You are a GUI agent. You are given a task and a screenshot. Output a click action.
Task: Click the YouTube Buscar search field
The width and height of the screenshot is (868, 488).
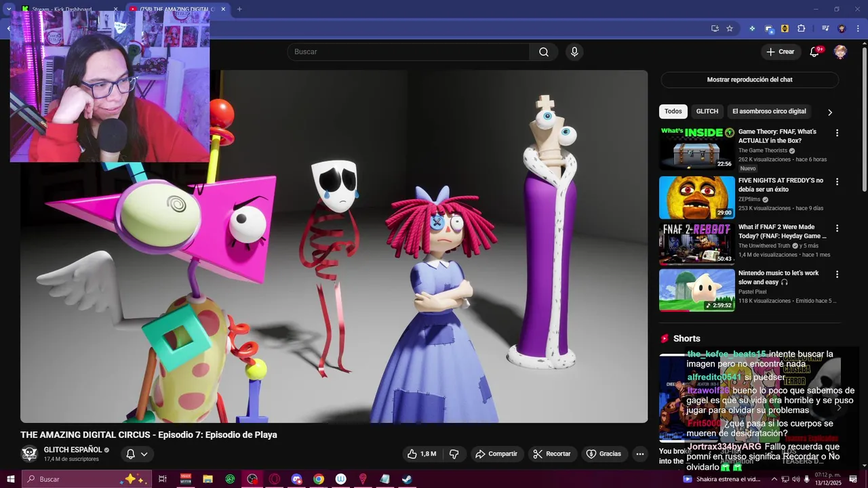coord(408,52)
